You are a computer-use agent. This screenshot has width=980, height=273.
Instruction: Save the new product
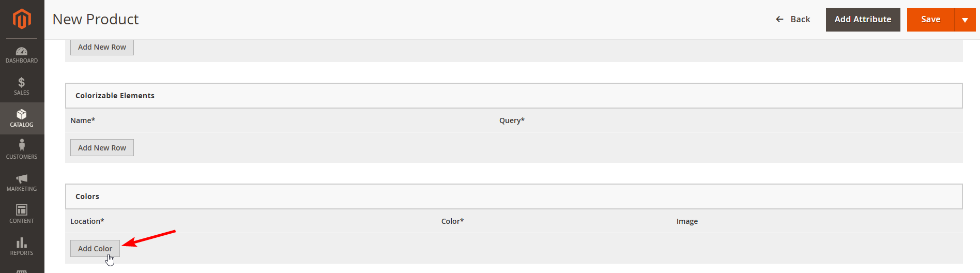click(930, 19)
